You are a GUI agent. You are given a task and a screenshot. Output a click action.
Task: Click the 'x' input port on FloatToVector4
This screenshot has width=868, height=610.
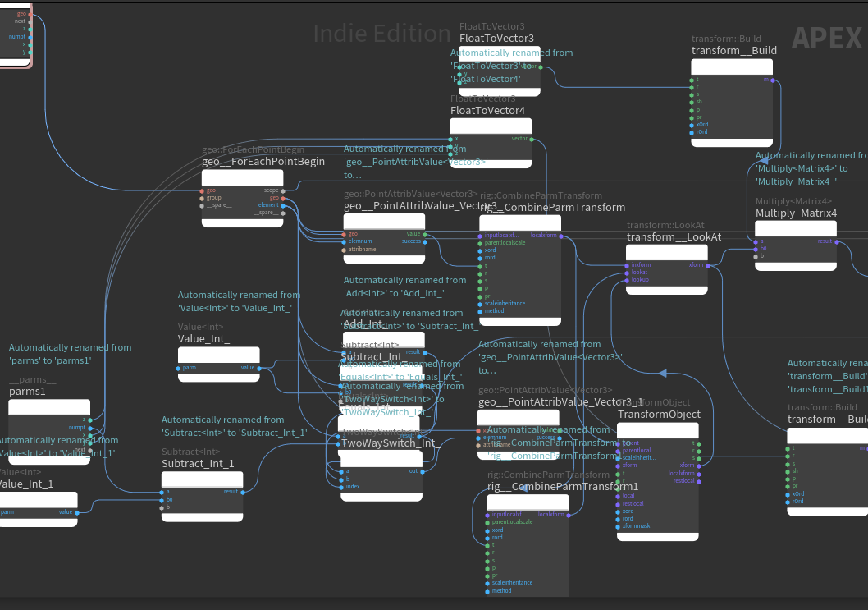pyautogui.click(x=450, y=139)
